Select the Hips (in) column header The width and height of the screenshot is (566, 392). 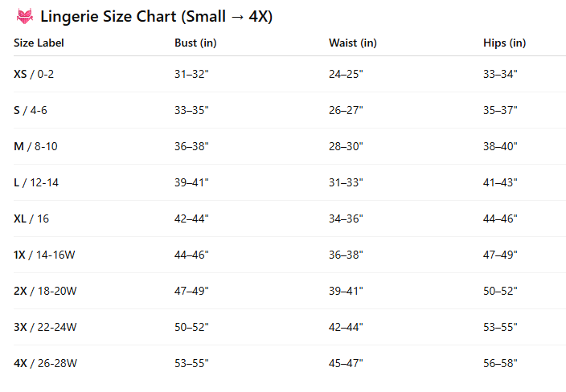504,43
